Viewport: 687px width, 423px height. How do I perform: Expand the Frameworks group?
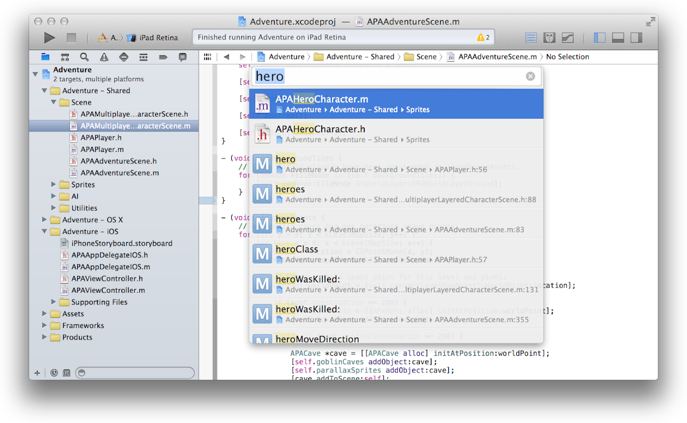[x=44, y=325]
